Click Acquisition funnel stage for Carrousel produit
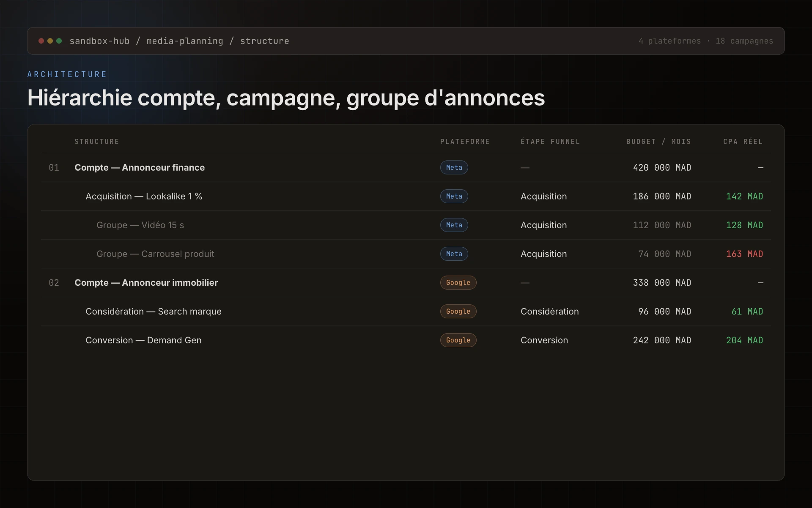 (543, 254)
